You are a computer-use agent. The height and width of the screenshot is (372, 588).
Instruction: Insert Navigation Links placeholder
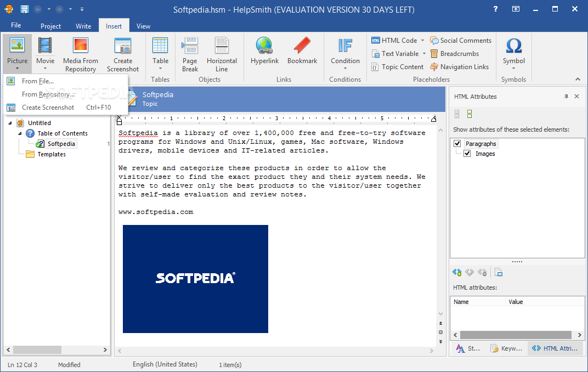(460, 67)
